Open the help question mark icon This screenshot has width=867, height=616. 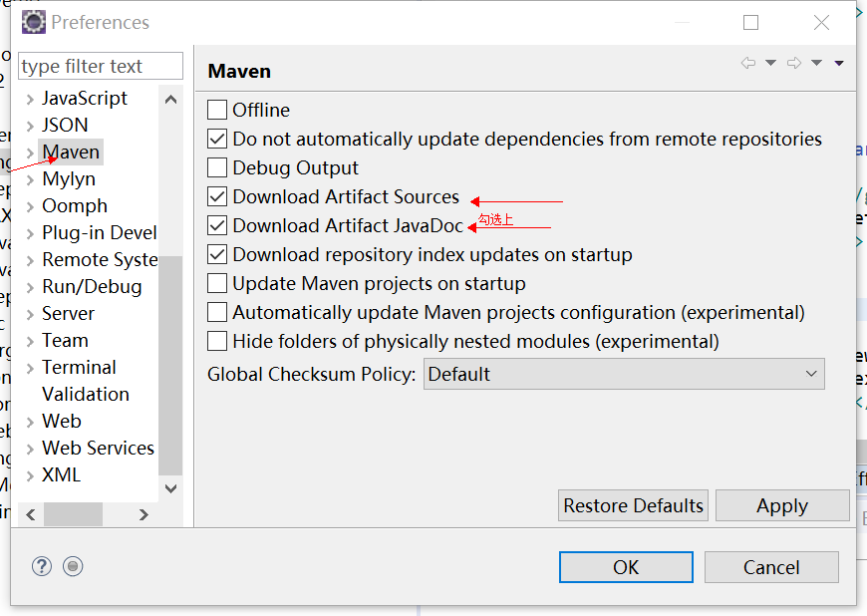42,566
